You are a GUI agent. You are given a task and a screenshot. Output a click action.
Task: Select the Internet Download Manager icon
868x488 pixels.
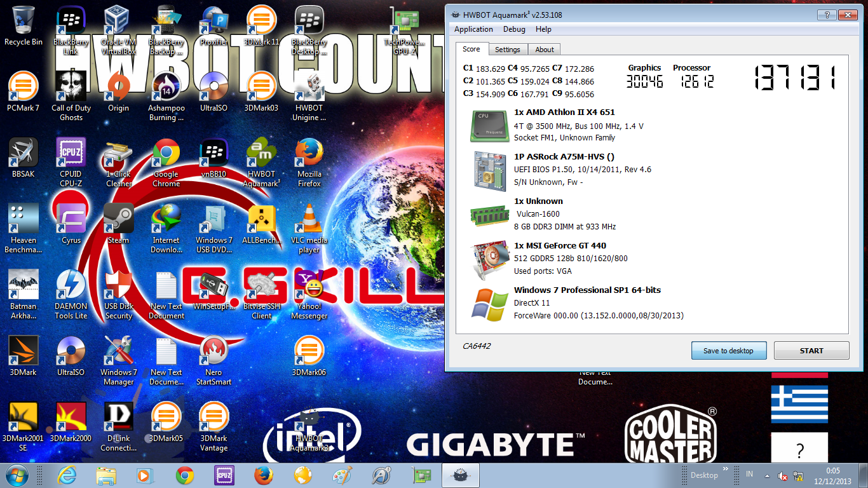(166, 228)
